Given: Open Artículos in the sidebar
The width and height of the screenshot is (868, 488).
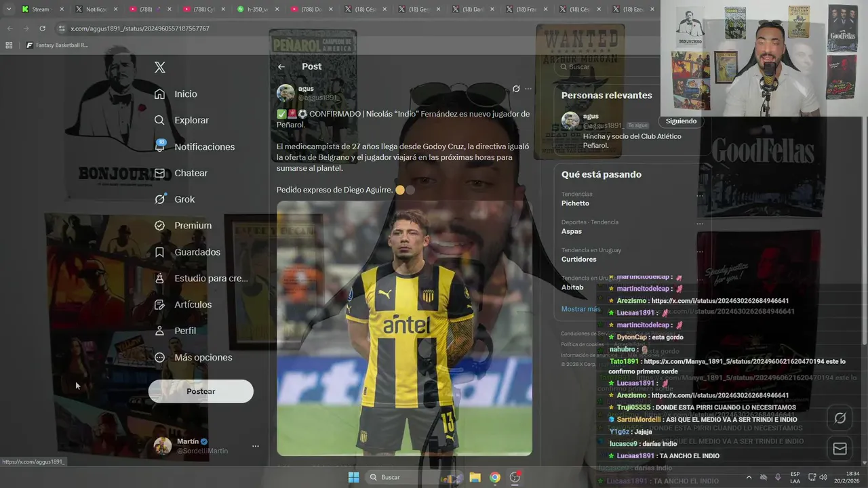Looking at the screenshot, I should pos(182,304).
